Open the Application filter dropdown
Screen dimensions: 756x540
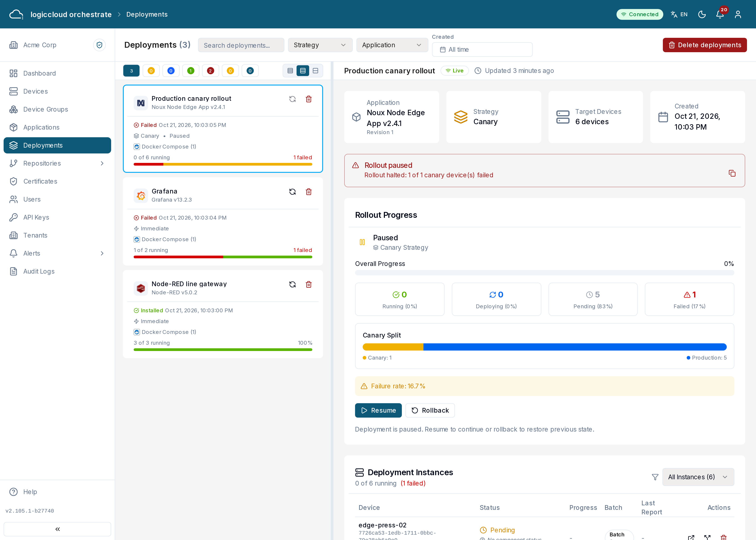(x=392, y=45)
